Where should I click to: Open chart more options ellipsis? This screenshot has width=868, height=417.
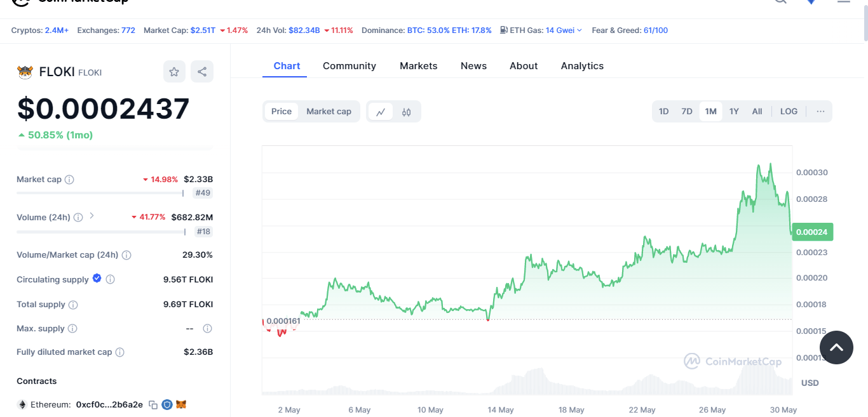coord(820,111)
